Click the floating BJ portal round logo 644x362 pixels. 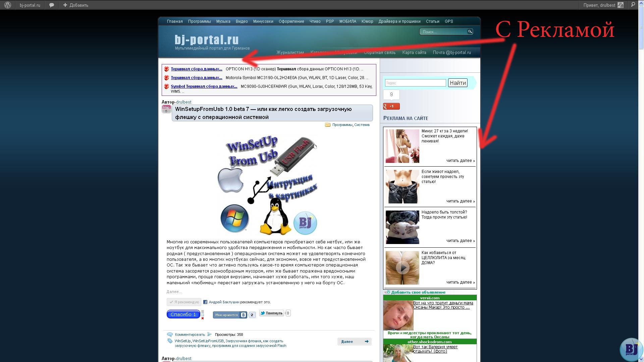pos(631,350)
